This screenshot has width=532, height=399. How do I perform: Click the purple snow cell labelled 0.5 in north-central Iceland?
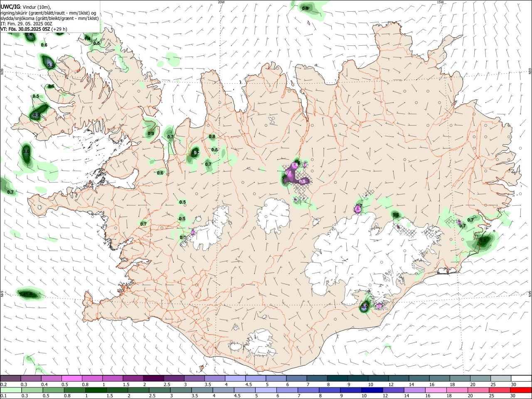[303, 181]
